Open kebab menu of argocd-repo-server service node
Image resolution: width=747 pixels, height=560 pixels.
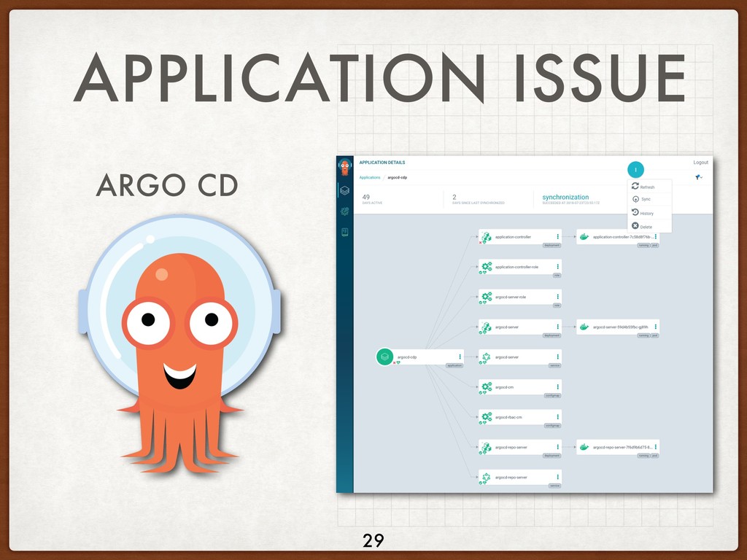pyautogui.click(x=557, y=477)
